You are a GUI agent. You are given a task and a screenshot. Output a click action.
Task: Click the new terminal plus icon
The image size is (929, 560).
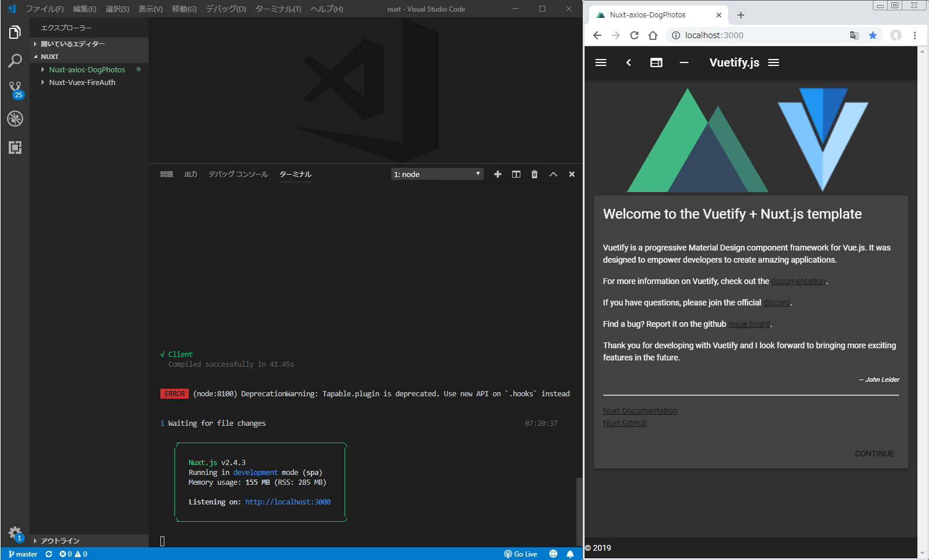click(x=497, y=174)
